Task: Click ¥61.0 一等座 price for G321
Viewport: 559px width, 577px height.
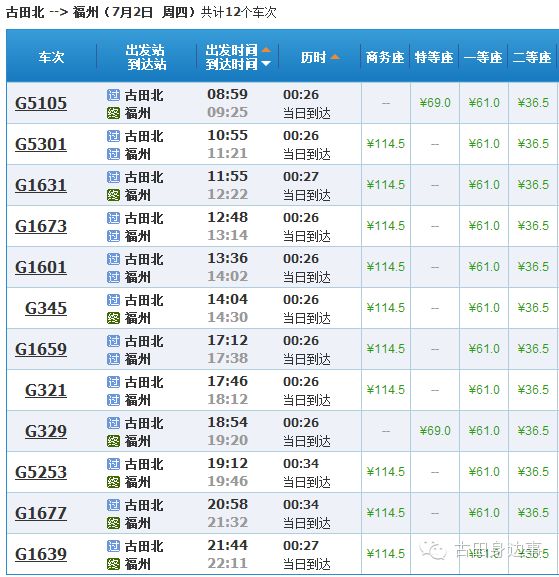Action: pos(484,390)
